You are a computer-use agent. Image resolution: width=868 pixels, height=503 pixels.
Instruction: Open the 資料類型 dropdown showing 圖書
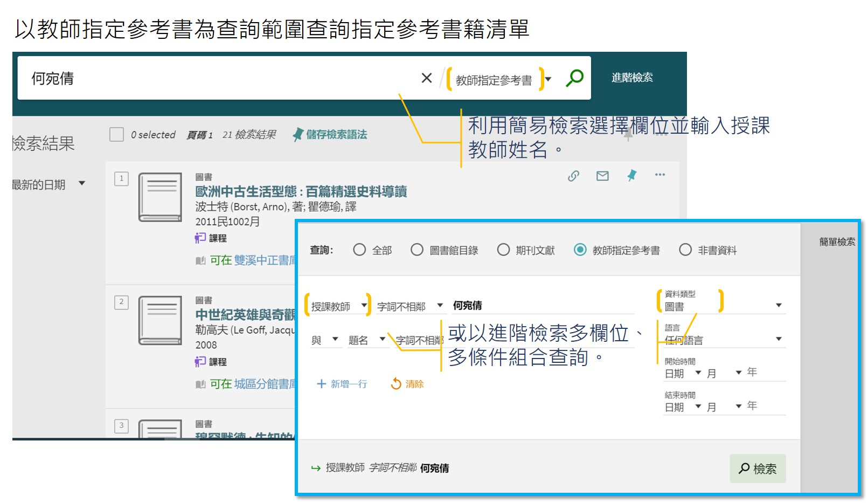coord(778,305)
